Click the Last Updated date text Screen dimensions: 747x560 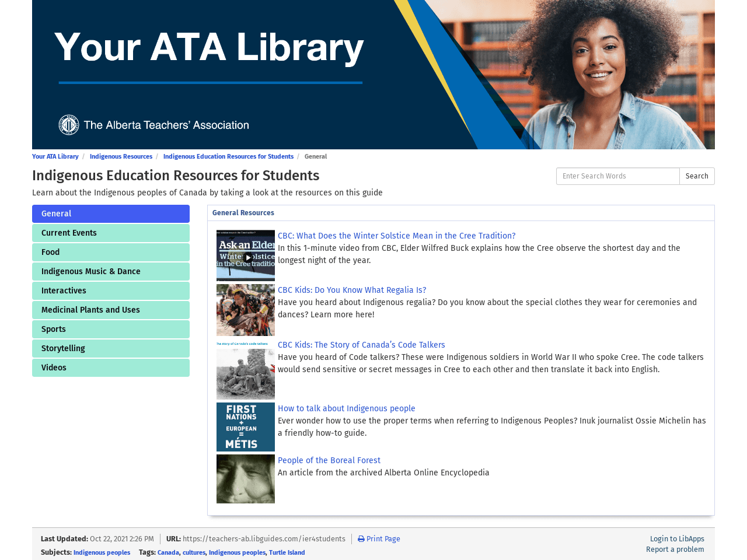[x=122, y=539]
